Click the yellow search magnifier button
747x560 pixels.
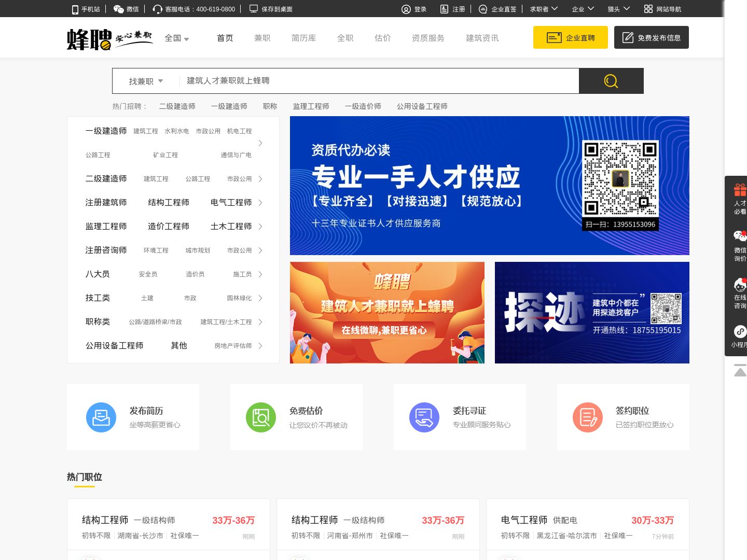click(x=611, y=81)
